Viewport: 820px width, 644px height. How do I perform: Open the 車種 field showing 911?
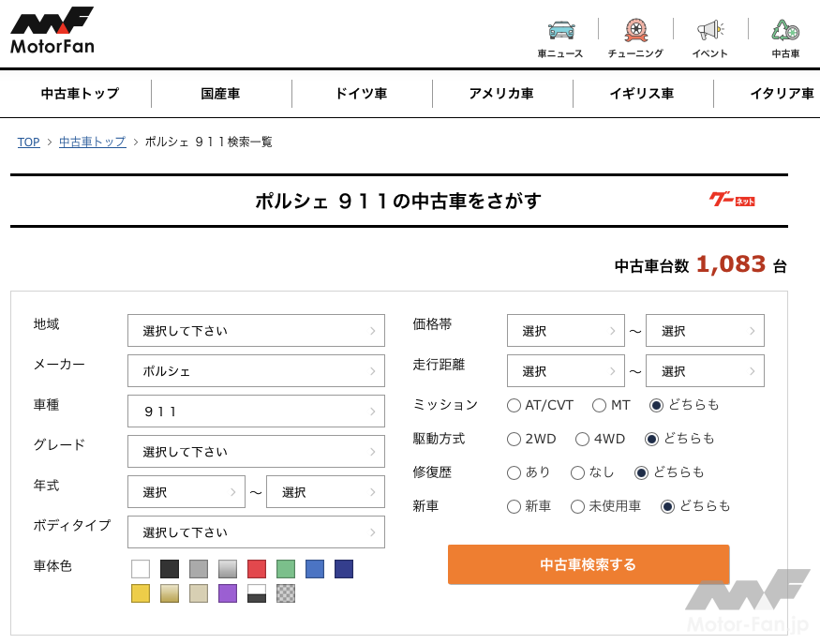point(256,412)
